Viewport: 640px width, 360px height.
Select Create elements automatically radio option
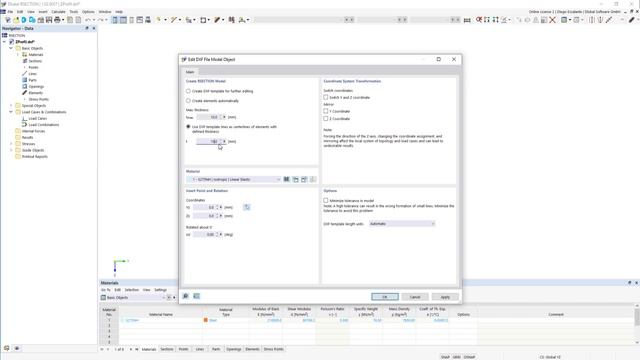point(188,100)
